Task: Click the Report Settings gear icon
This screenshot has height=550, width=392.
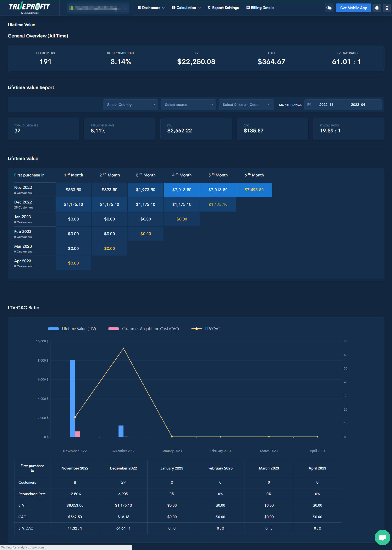Action: point(209,8)
